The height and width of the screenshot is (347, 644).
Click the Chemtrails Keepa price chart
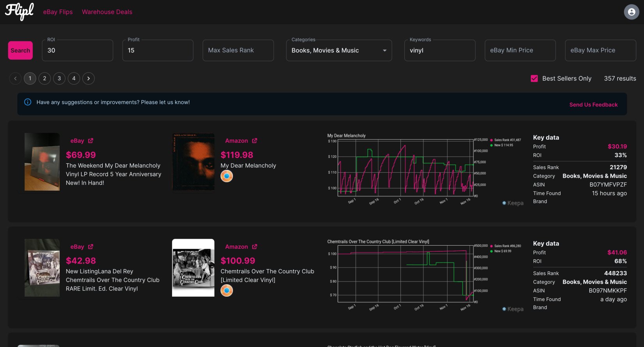coord(425,276)
